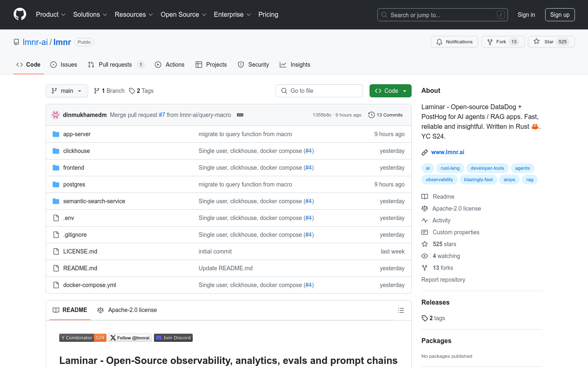Click the commit history clock icon
Image resolution: width=588 pixels, height=368 pixels.
point(372,115)
